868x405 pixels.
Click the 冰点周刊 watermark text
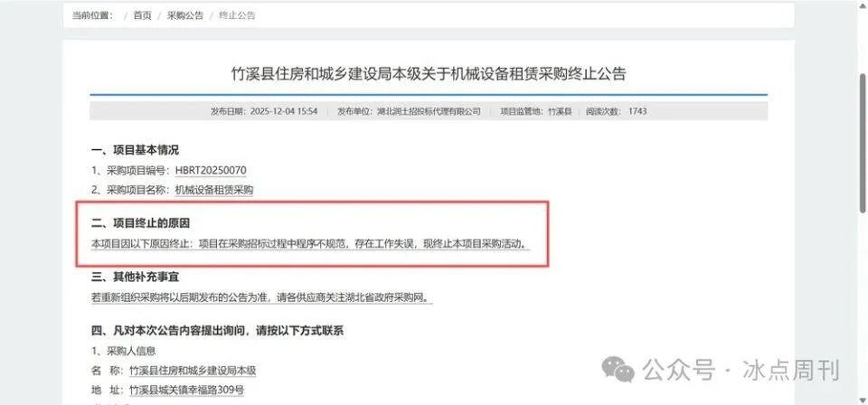[792, 370]
